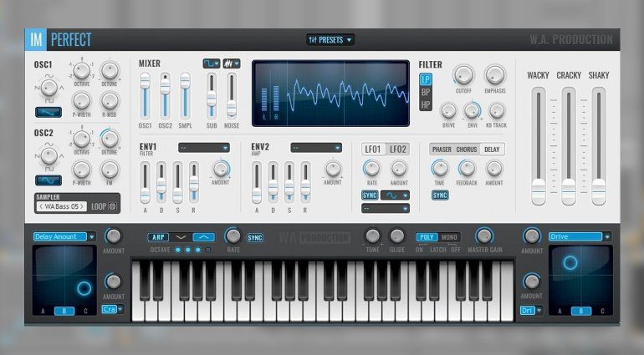Image resolution: width=644 pixels, height=355 pixels.
Task: Open the Presets dropdown
Action: [330, 39]
